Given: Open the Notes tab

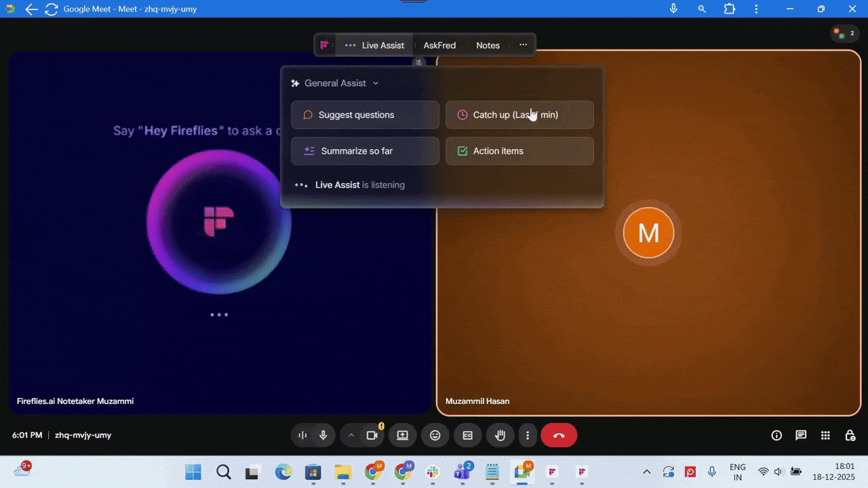Looking at the screenshot, I should (x=488, y=45).
